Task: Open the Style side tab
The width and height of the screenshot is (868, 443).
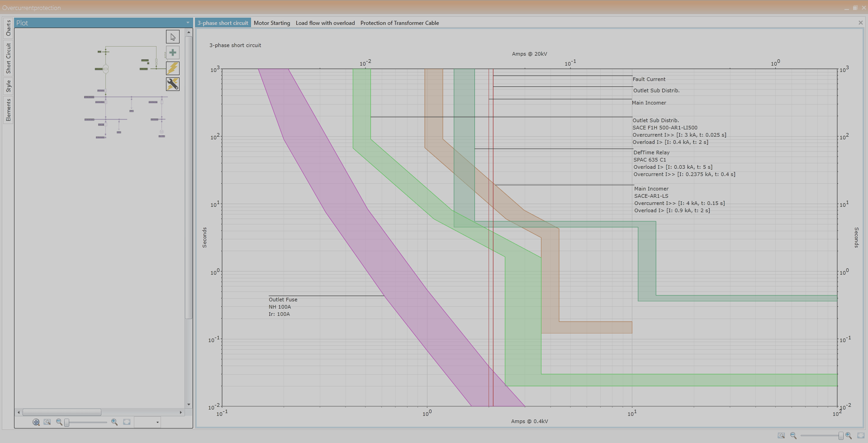Action: 8,86
